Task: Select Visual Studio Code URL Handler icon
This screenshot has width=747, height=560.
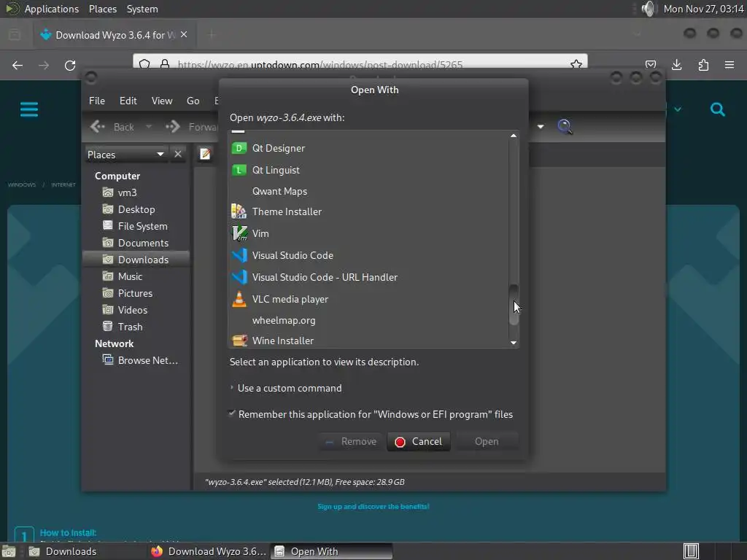Action: click(239, 277)
